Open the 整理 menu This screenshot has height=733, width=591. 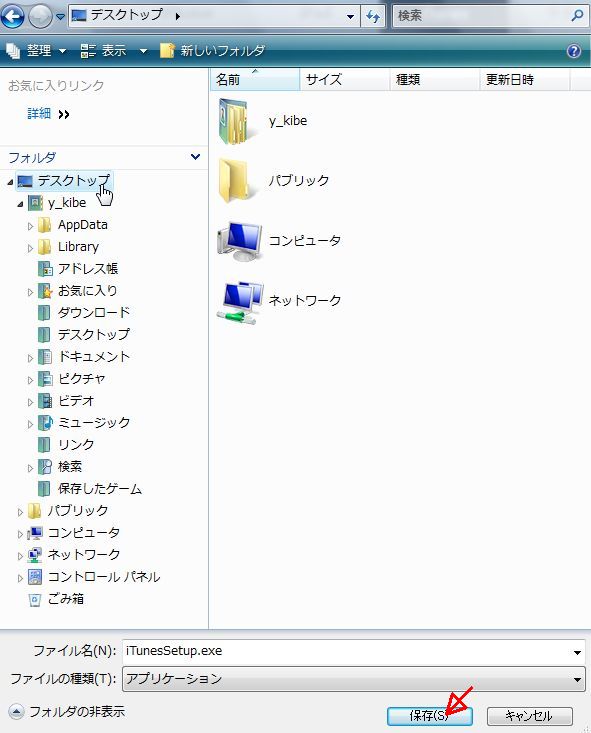36,50
